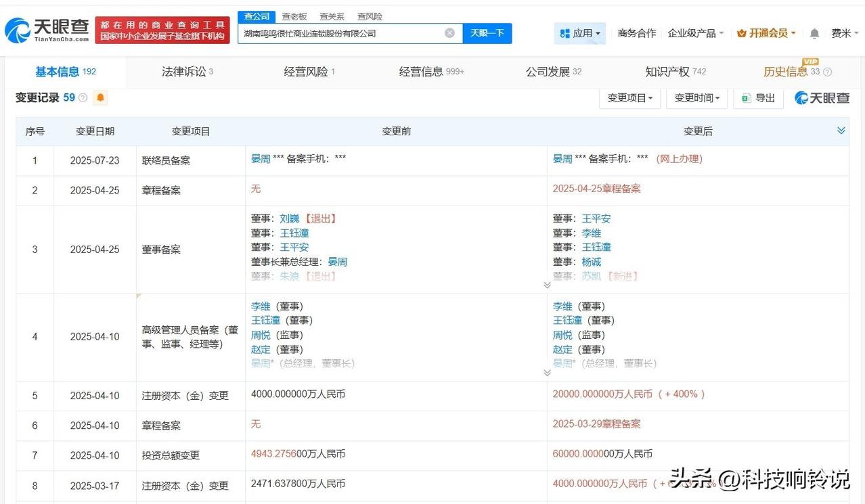
Task: Select the 历史信息 tab
Action: pyautogui.click(x=791, y=72)
